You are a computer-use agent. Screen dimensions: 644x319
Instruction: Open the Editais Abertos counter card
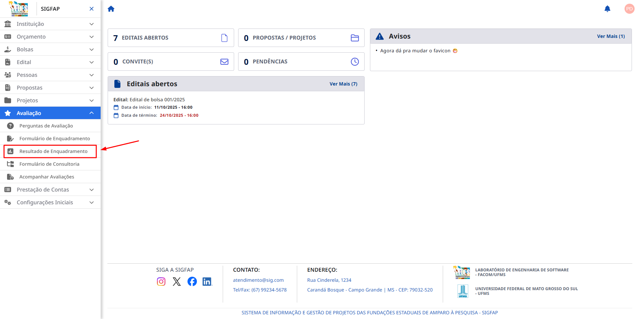point(171,38)
